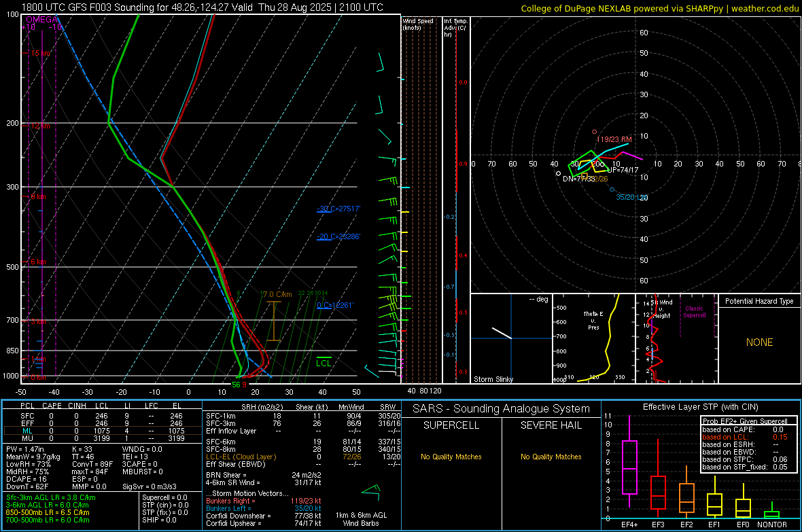Click the SHIP = 0.0 value
The height and width of the screenshot is (532, 802).
click(x=159, y=520)
